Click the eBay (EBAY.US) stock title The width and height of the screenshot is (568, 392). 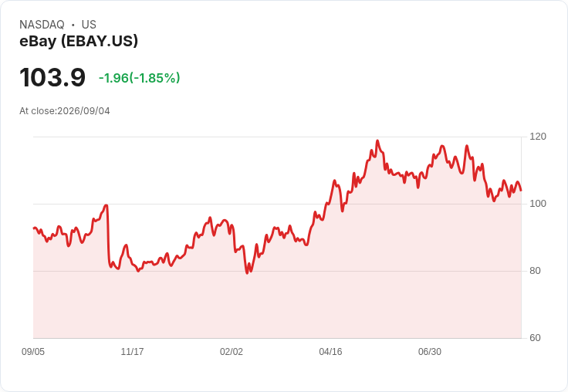(x=79, y=41)
